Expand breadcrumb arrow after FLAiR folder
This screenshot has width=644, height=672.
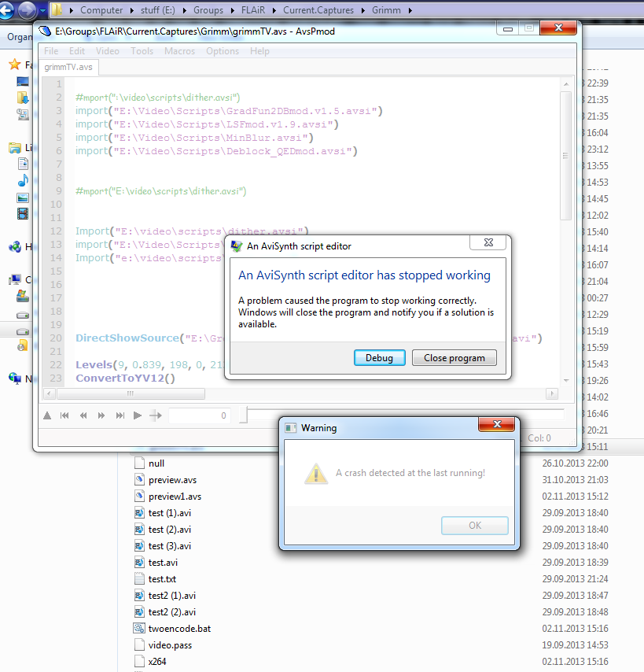coord(275,11)
